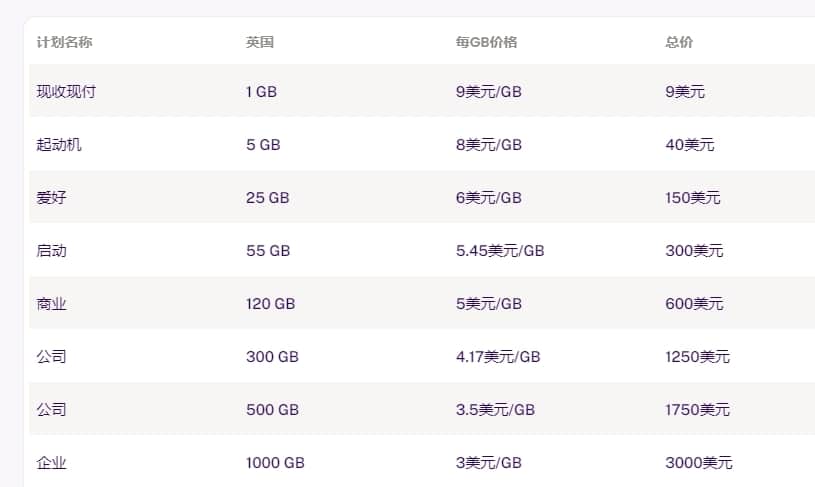Click the 55 GB data cell
The height and width of the screenshot is (487, 815).
(268, 251)
